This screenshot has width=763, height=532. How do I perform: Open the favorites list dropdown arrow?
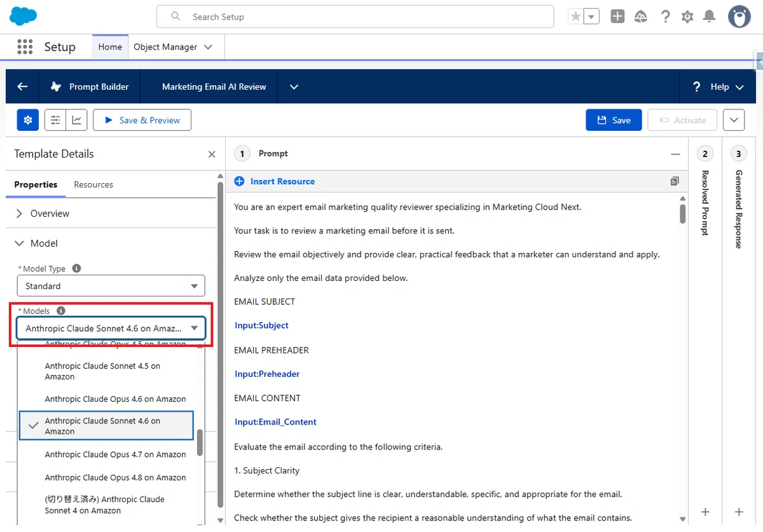[591, 17]
